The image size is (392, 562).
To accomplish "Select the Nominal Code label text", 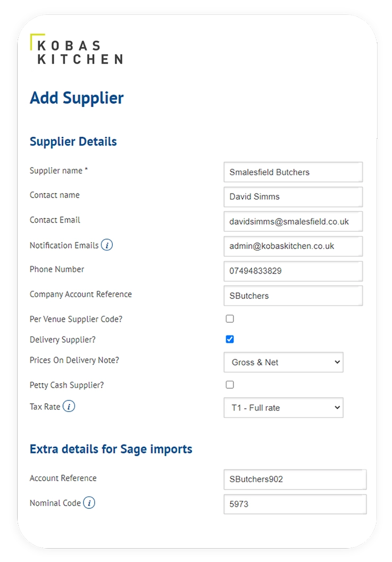I will click(x=55, y=503).
